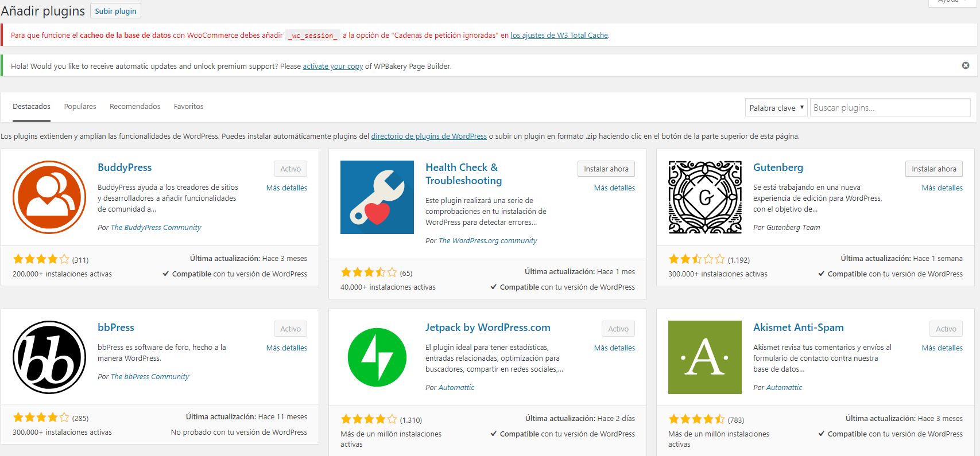This screenshot has height=456, width=980.
Task: Click the Jetpack green lightning icon
Action: coord(377,357)
